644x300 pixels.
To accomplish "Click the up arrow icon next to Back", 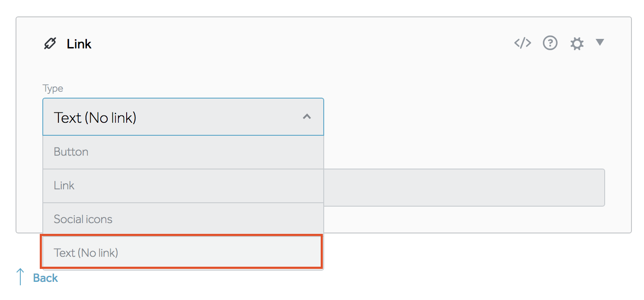I will click(20, 277).
